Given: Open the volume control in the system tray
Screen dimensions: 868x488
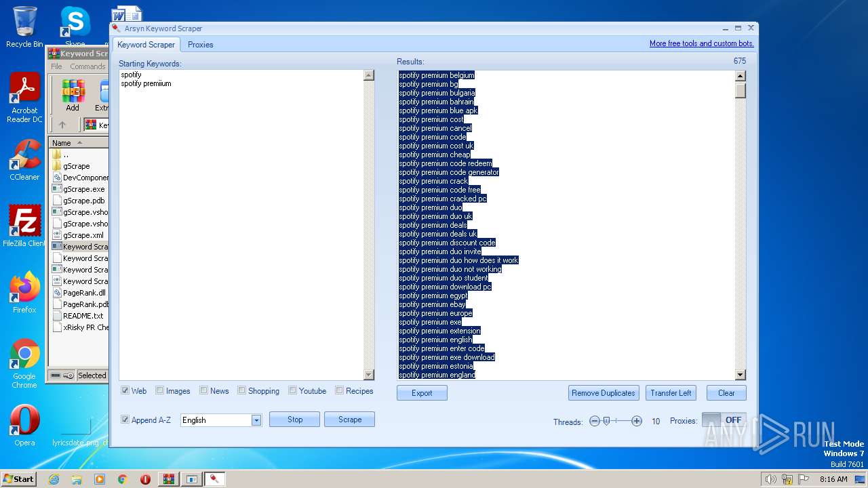Looking at the screenshot, I should tap(770, 479).
